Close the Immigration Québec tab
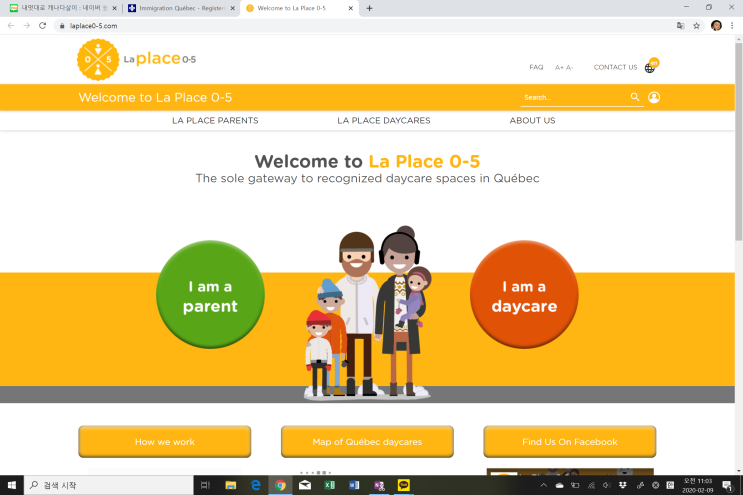Screen dimensions: 743x495 pos(232,8)
